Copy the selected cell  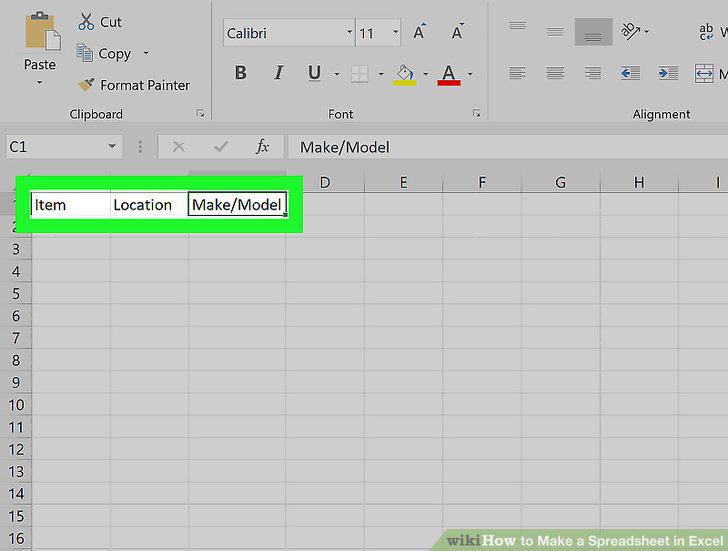(104, 53)
